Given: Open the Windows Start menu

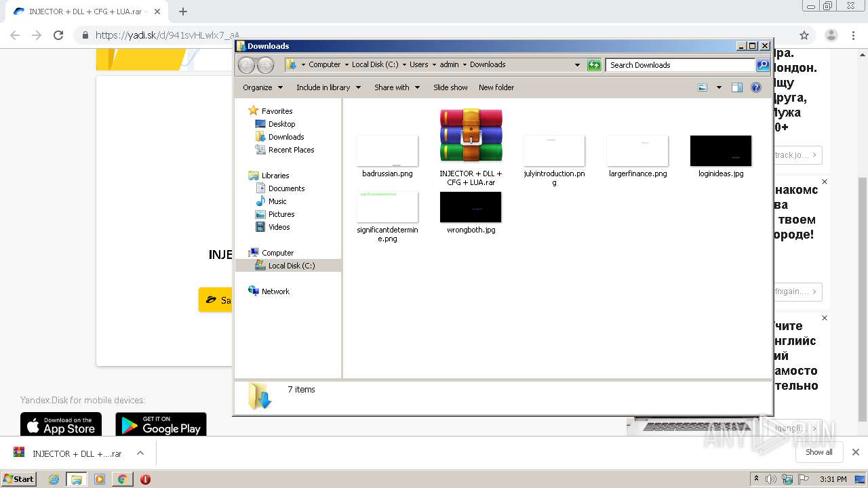Looking at the screenshot, I should click(18, 479).
